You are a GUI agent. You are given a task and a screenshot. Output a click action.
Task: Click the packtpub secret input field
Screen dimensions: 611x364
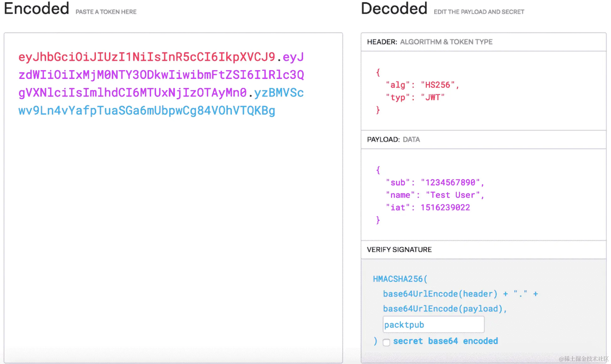tap(433, 325)
